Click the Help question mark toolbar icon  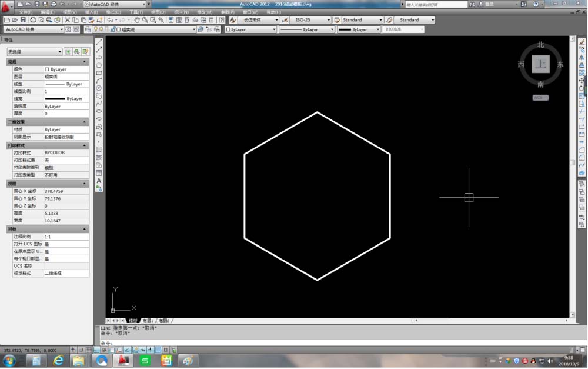pyautogui.click(x=222, y=20)
